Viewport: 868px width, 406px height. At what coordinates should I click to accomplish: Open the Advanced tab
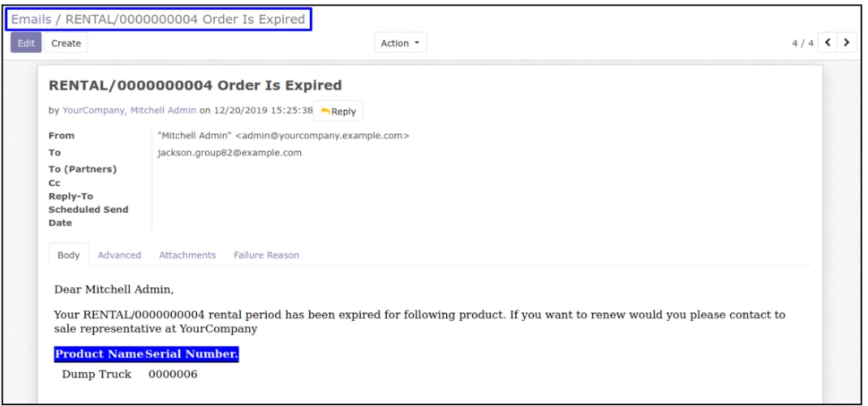tap(119, 255)
